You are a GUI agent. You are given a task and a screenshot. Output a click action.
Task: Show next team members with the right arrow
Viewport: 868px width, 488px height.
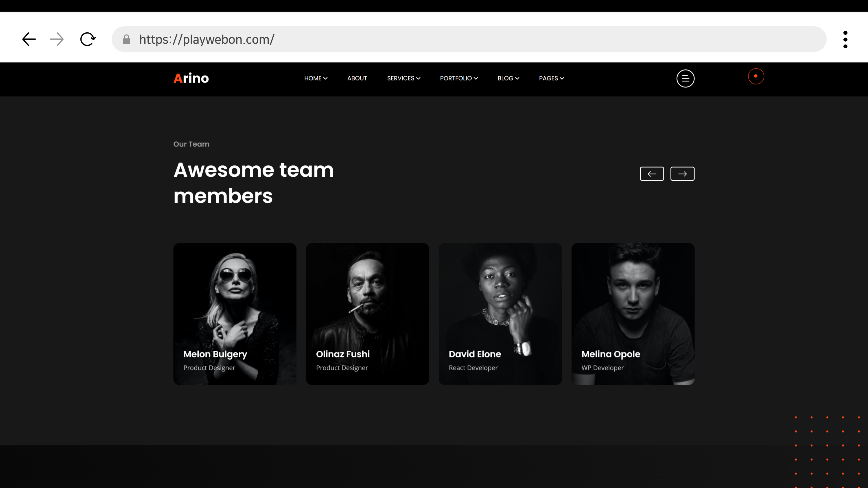coord(682,174)
